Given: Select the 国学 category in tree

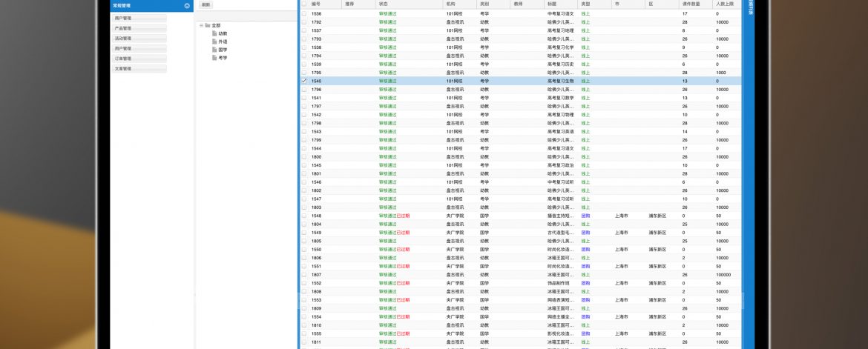Looking at the screenshot, I should coord(223,50).
